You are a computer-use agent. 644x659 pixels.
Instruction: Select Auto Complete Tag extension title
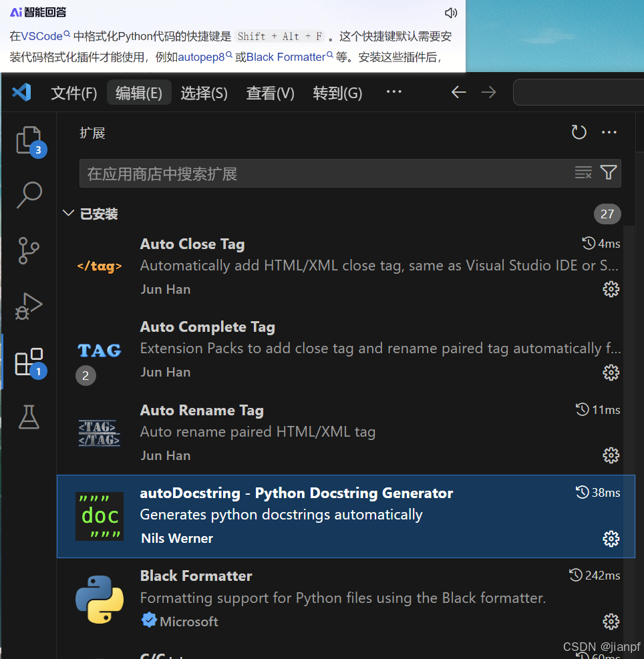(207, 326)
